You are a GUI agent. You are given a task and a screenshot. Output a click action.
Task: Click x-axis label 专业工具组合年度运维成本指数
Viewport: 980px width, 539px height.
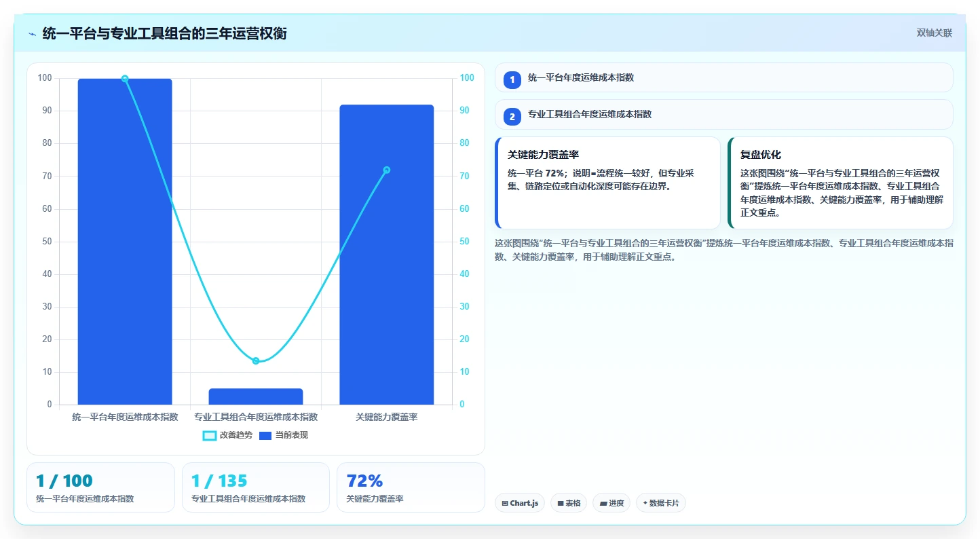256,417
